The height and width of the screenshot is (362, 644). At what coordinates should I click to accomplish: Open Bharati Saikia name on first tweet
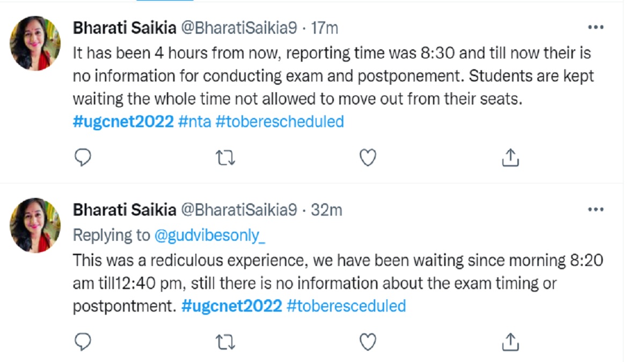[124, 28]
